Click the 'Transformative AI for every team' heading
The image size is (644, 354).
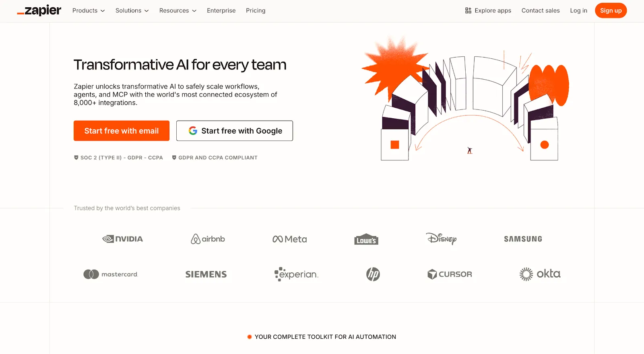[x=180, y=65]
